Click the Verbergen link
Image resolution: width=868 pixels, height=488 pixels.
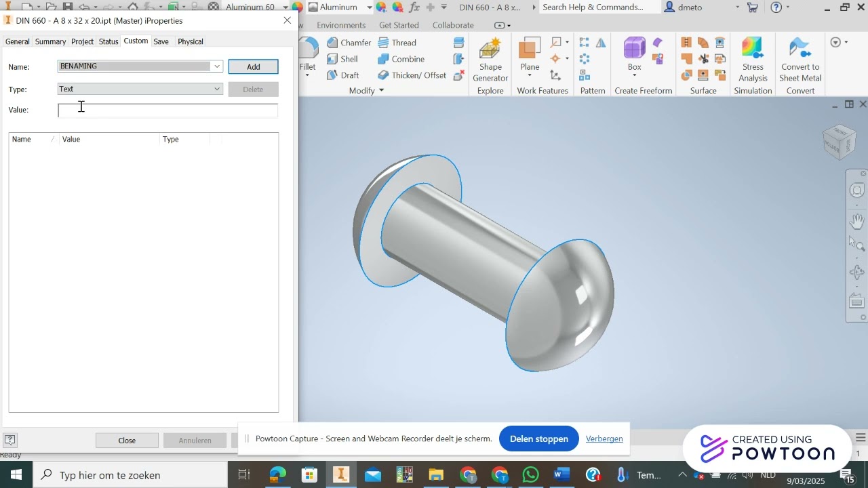coord(604,439)
